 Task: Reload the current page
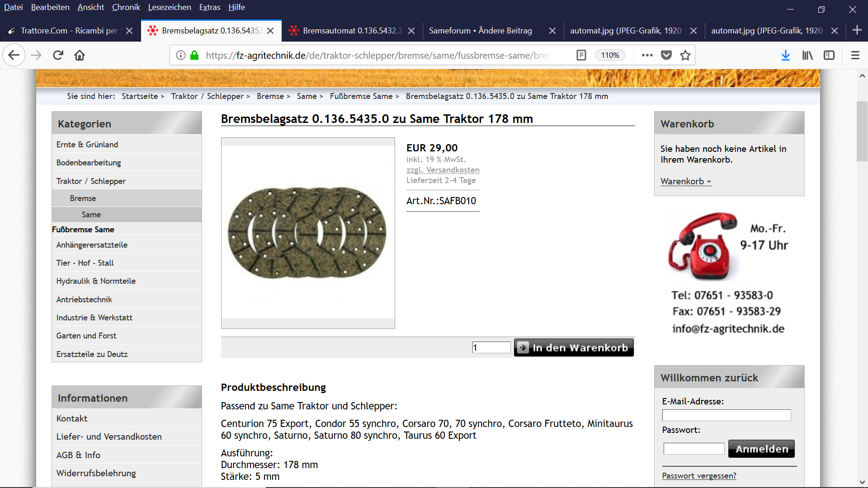pyautogui.click(x=58, y=55)
